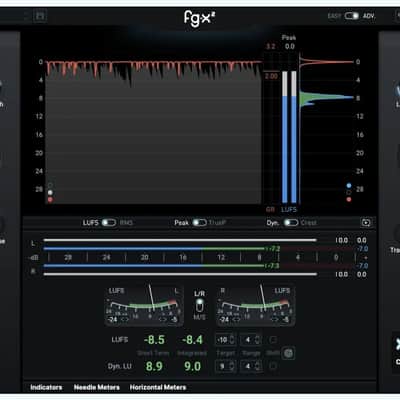Screen dimensions: 400x400
Task: Toggle the red dot on left graph
Action: click(50, 200)
